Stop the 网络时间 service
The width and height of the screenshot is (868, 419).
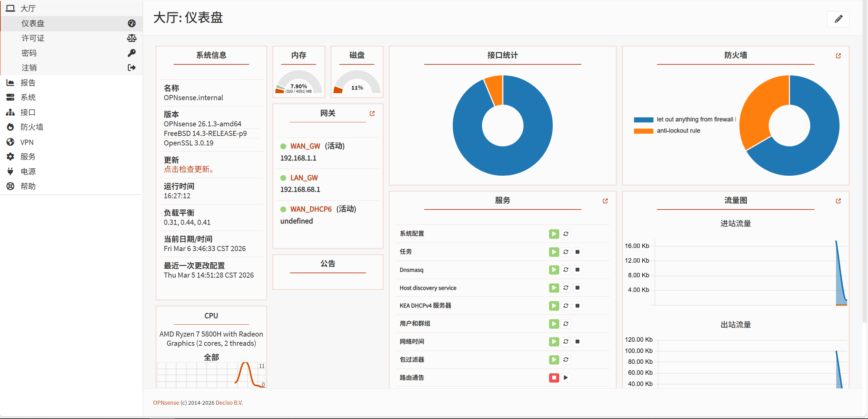(577, 342)
